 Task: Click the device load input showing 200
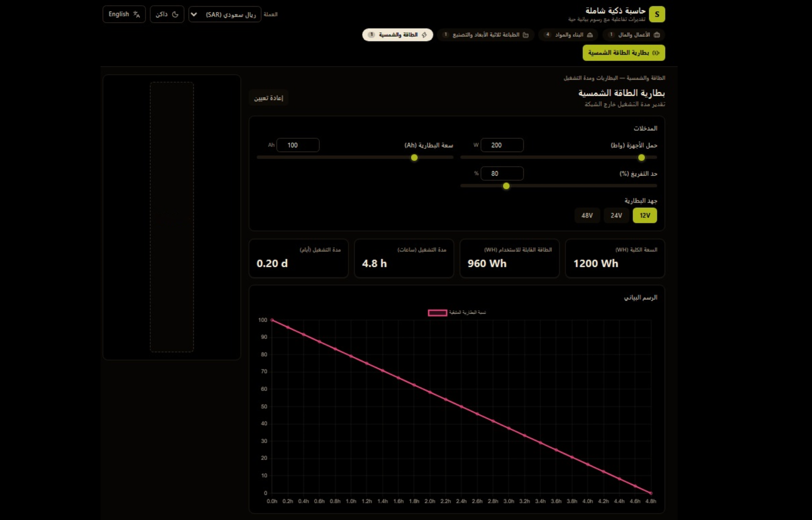pos(502,145)
